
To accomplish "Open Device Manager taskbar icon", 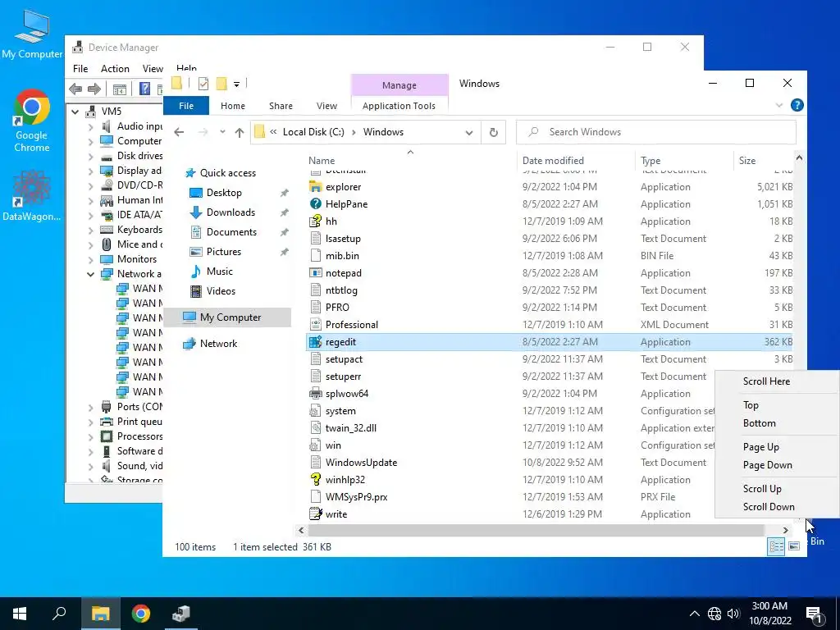I will [180, 614].
